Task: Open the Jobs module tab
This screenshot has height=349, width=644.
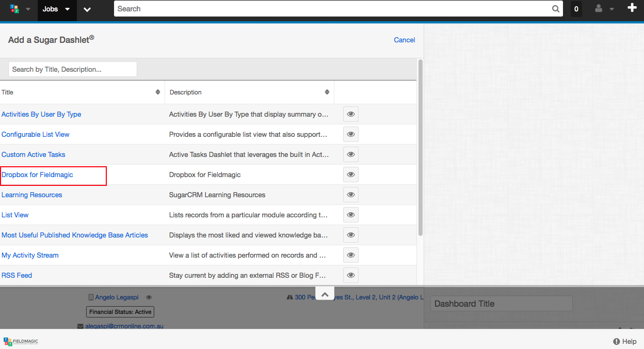Action: tap(50, 9)
